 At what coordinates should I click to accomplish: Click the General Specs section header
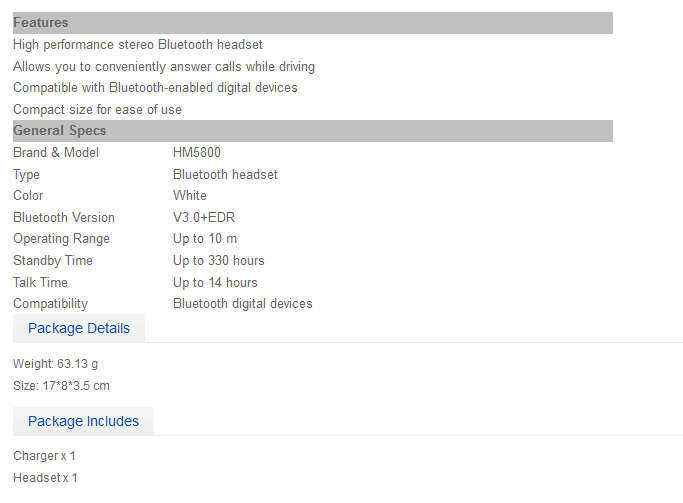313,131
